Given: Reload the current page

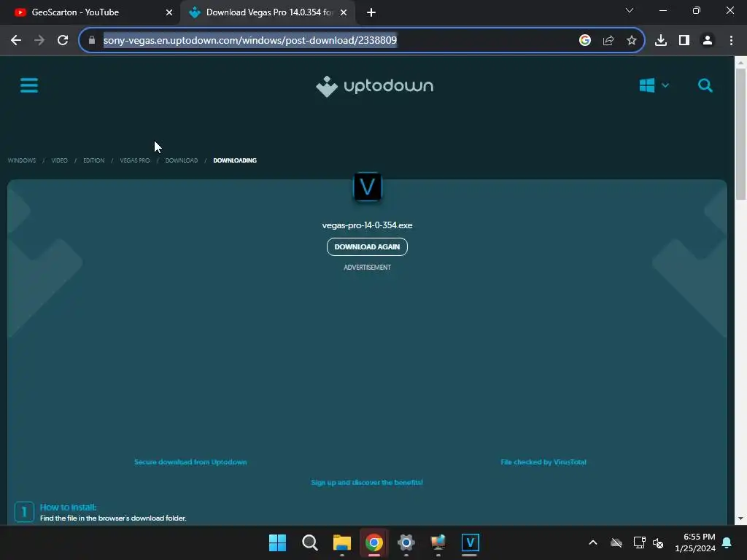Looking at the screenshot, I should pyautogui.click(x=63, y=41).
